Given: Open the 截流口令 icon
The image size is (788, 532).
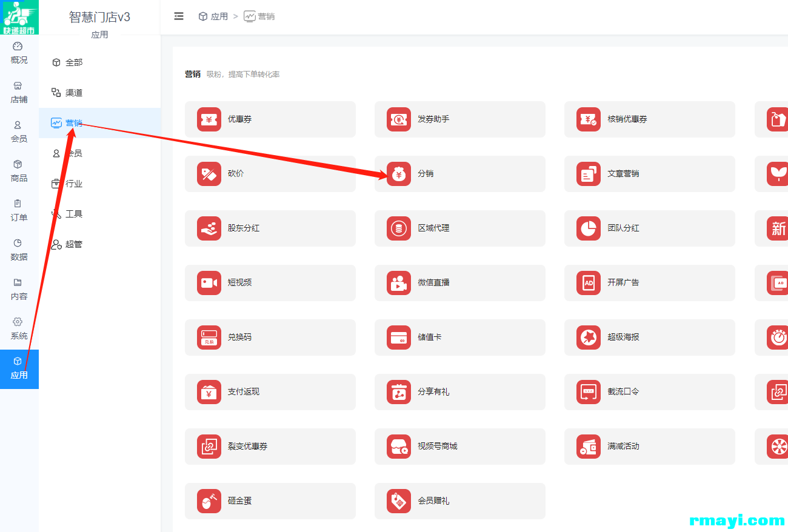Looking at the screenshot, I should coord(589,392).
